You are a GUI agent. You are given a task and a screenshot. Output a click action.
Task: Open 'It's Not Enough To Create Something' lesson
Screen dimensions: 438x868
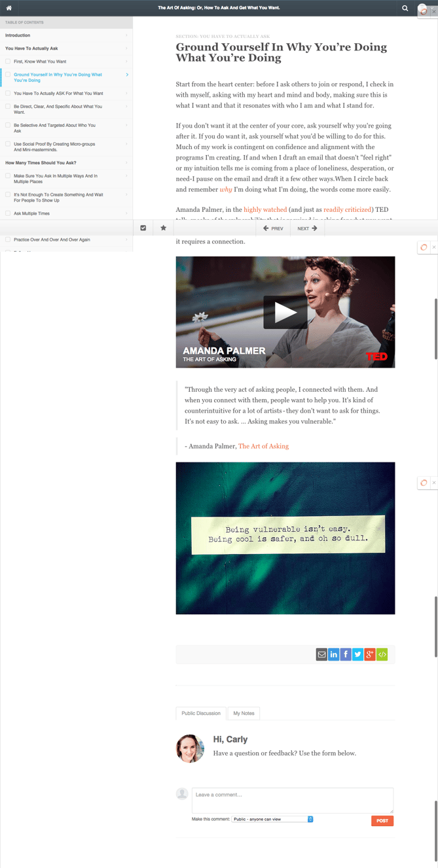click(x=58, y=198)
